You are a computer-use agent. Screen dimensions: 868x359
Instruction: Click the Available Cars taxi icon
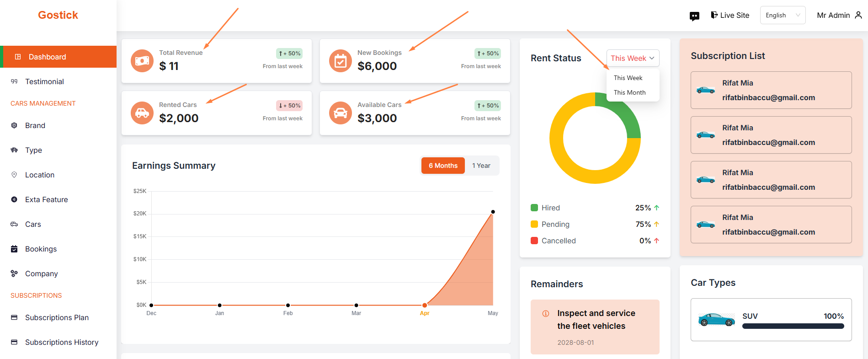point(341,113)
